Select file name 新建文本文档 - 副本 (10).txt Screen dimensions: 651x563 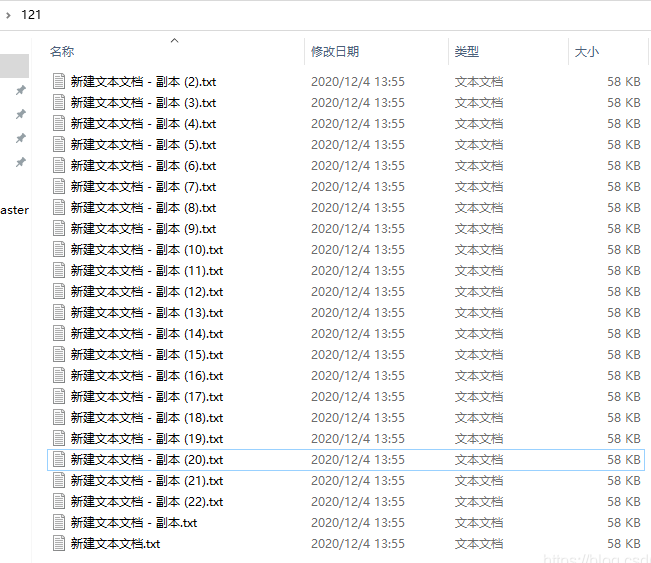(x=147, y=250)
